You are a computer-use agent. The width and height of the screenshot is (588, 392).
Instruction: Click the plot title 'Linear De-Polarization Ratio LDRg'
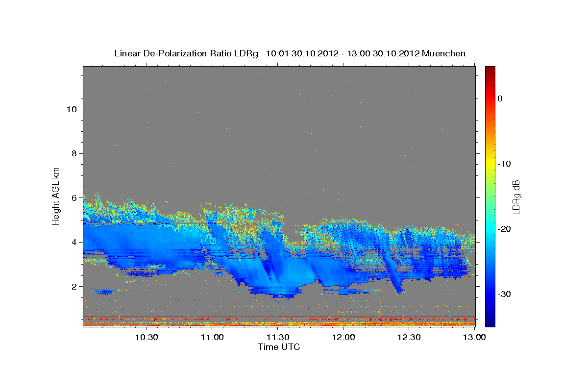coord(186,53)
